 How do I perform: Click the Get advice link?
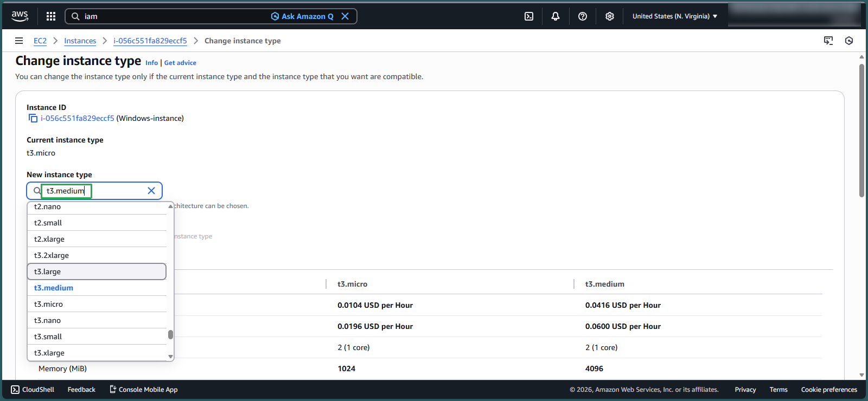coord(180,63)
